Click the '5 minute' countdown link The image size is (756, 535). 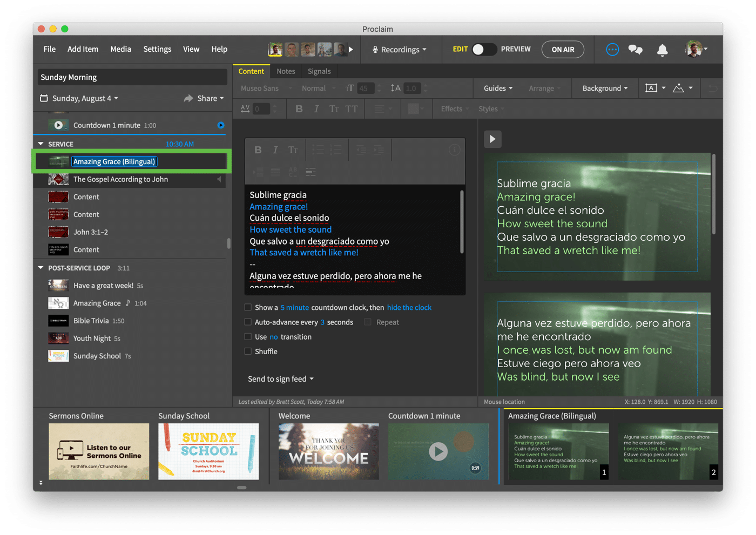pyautogui.click(x=295, y=307)
